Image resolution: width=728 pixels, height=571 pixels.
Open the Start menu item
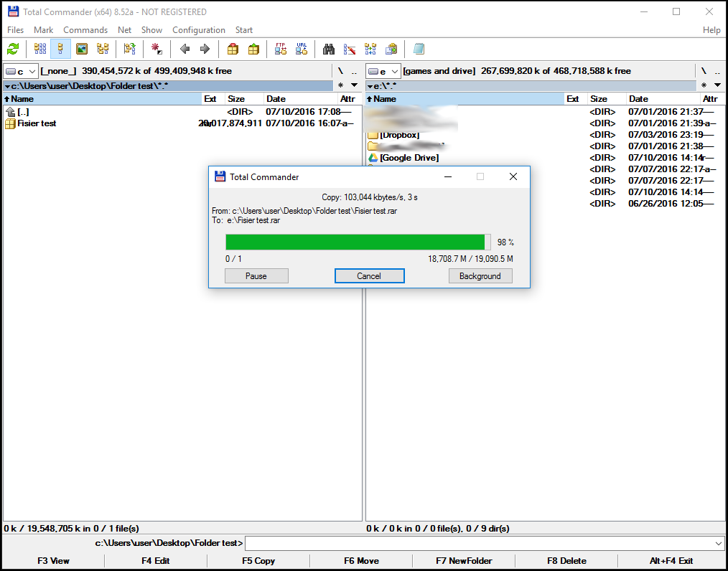click(x=244, y=29)
